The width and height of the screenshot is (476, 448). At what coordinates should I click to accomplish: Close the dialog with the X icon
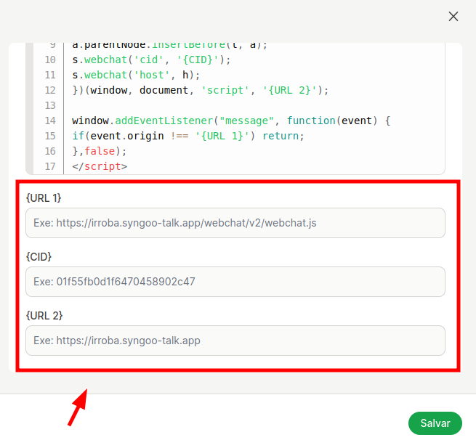[x=453, y=17]
